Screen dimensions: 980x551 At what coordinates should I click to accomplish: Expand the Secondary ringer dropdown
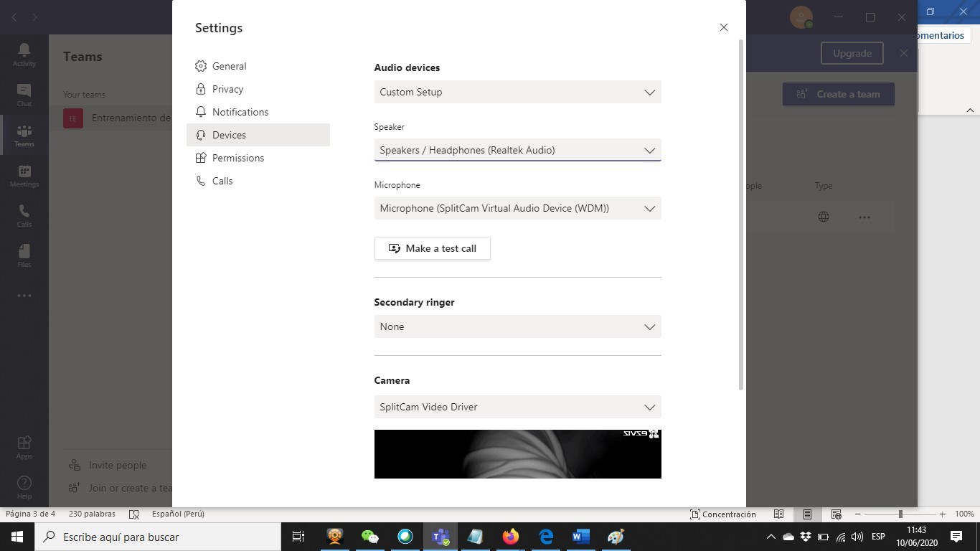pos(517,326)
